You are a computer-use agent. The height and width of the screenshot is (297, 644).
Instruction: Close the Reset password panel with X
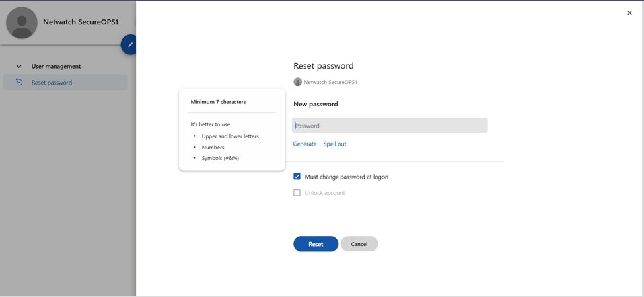(x=629, y=13)
